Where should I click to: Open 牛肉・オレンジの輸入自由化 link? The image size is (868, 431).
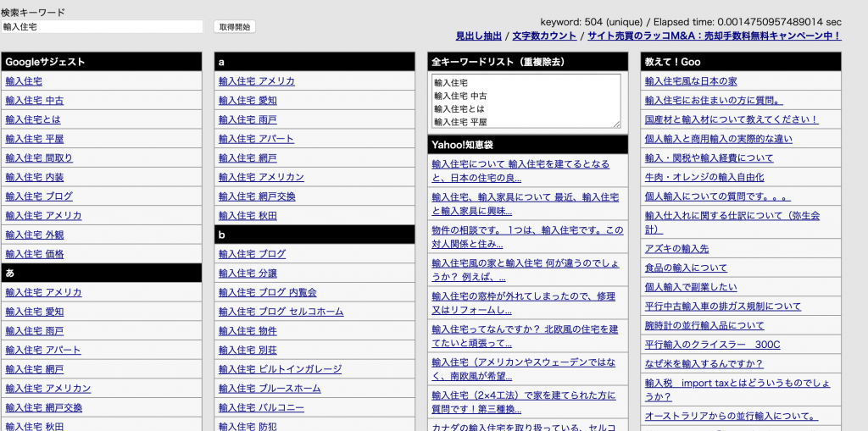(x=704, y=177)
